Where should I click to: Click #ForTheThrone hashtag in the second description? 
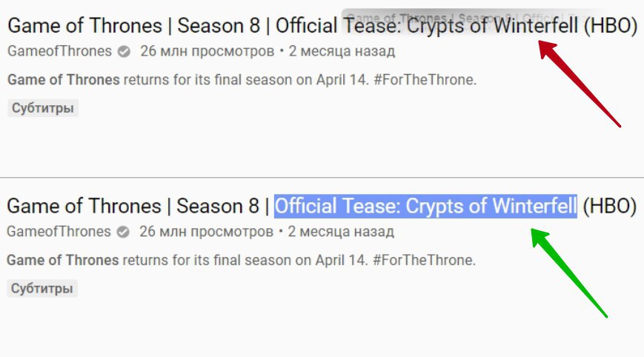(423, 260)
